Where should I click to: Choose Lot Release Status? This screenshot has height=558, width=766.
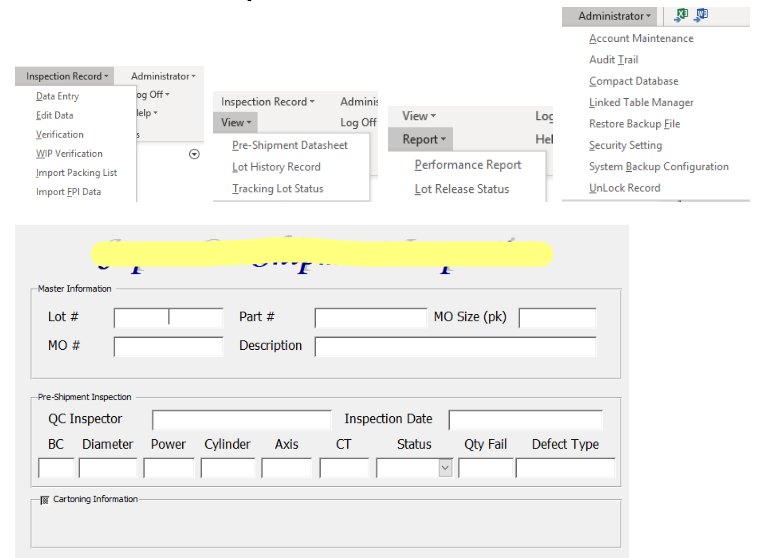coord(462,189)
